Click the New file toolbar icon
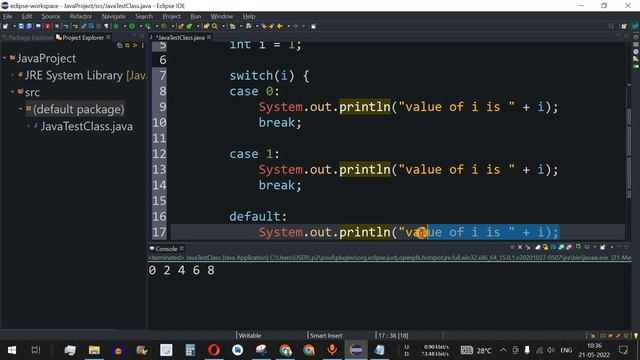Viewport: 640px width, 360px height. (5, 26)
